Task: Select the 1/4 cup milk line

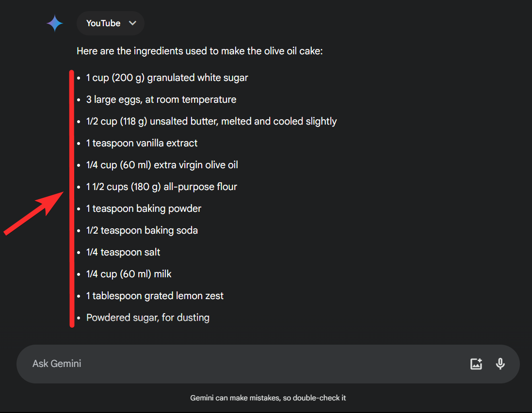Action: point(129,274)
